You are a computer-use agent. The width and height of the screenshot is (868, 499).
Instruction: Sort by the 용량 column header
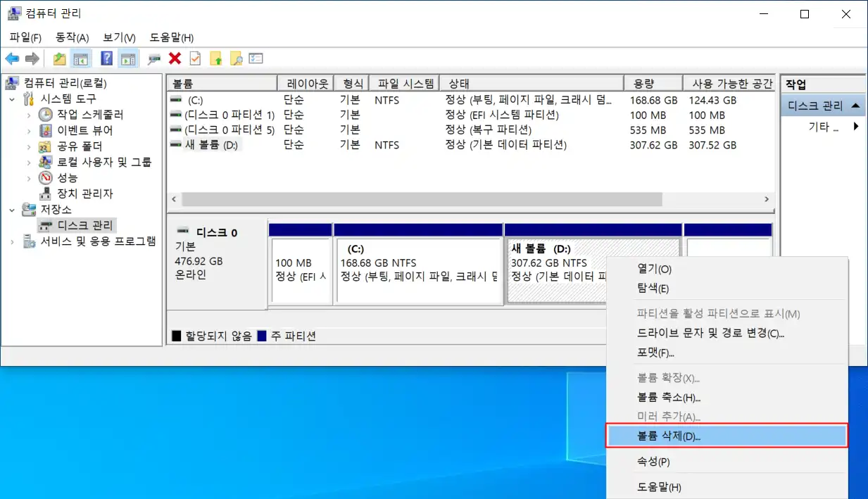(x=653, y=84)
